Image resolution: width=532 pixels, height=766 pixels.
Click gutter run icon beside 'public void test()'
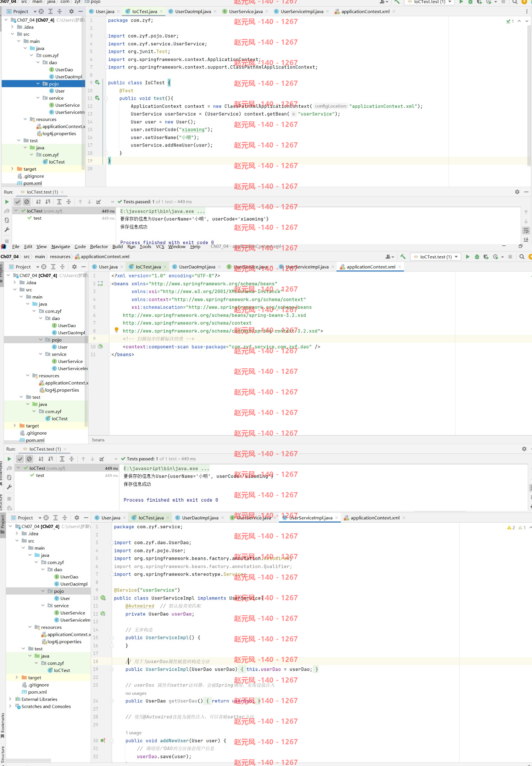[97, 98]
